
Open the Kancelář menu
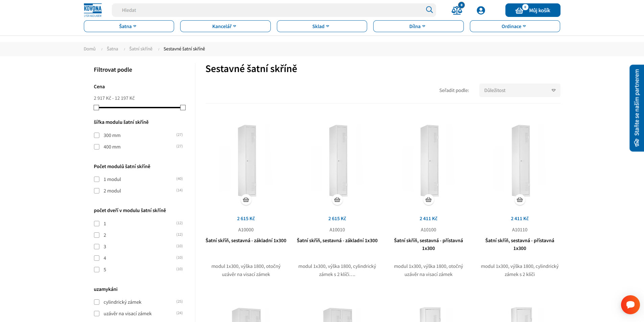(x=225, y=26)
